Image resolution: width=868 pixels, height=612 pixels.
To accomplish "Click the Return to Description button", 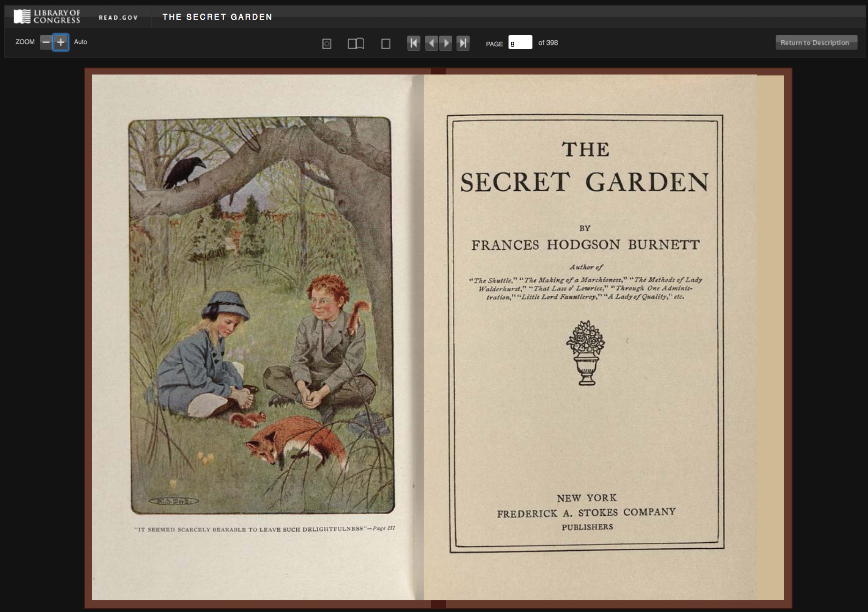I will click(x=816, y=42).
